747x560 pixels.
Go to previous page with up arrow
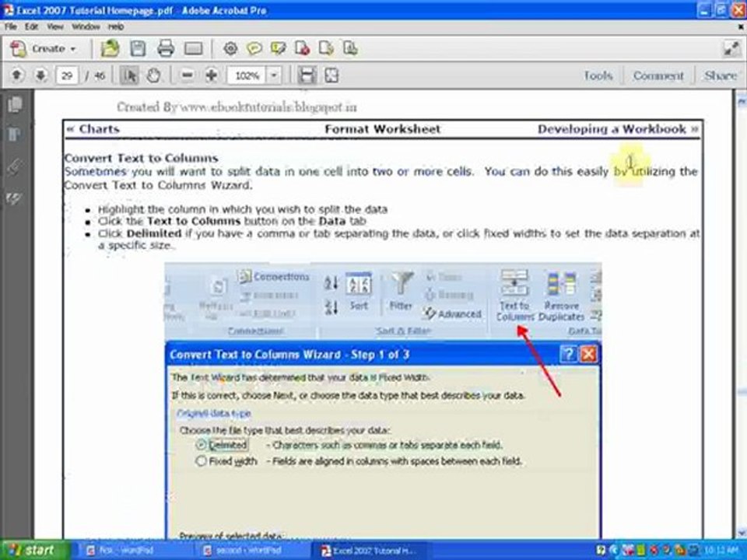coord(16,75)
